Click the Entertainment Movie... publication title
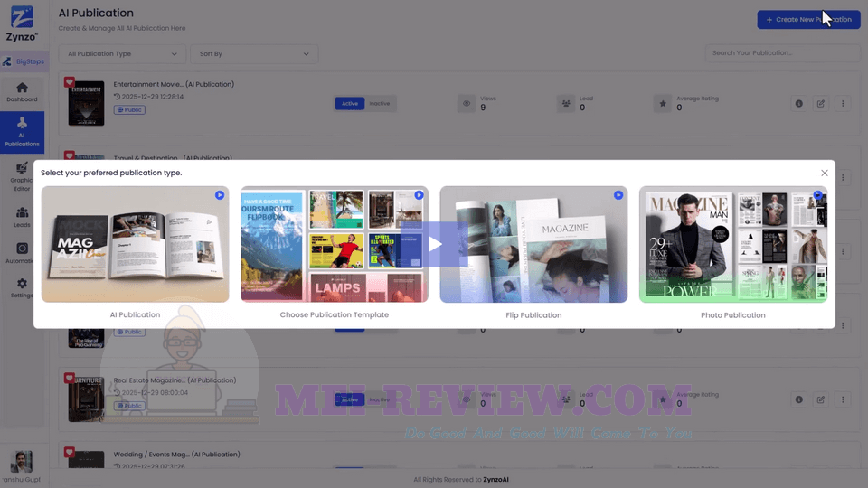Image resolution: width=868 pixels, height=488 pixels. point(174,84)
